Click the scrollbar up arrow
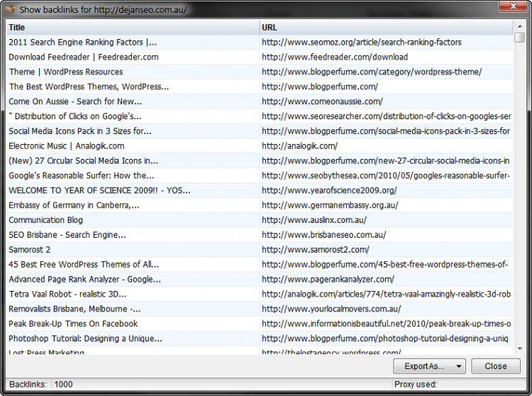The height and width of the screenshot is (396, 532). [520, 26]
